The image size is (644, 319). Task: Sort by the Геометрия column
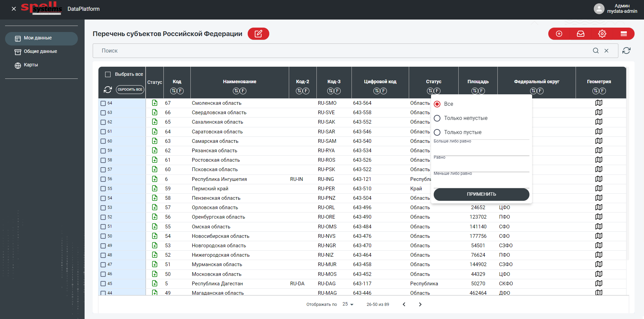(x=596, y=91)
